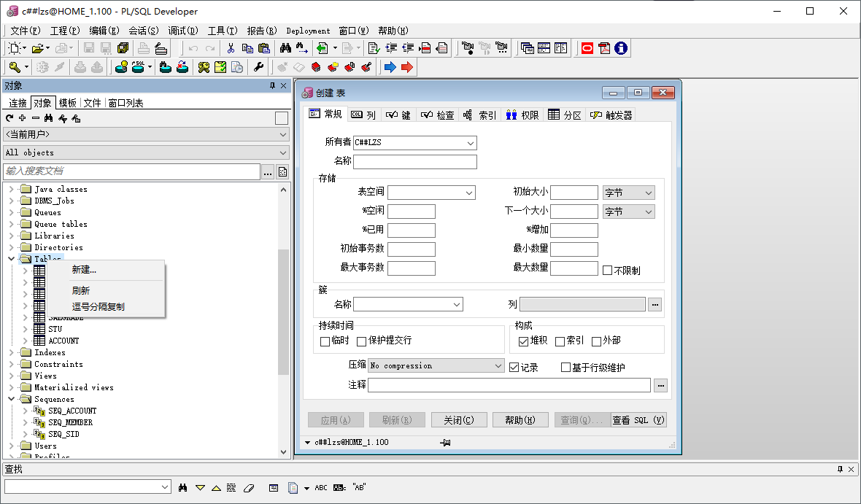
Task: Click the printer setup icon
Action: tap(161, 48)
